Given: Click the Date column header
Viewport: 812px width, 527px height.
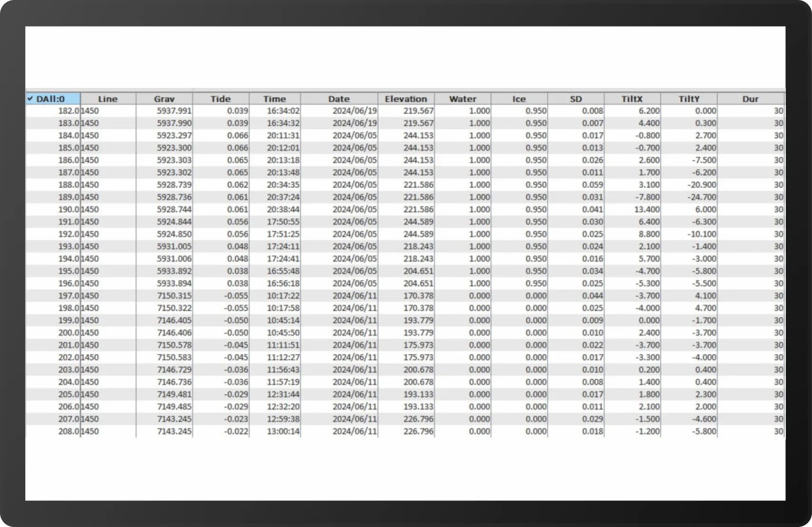Looking at the screenshot, I should [339, 99].
